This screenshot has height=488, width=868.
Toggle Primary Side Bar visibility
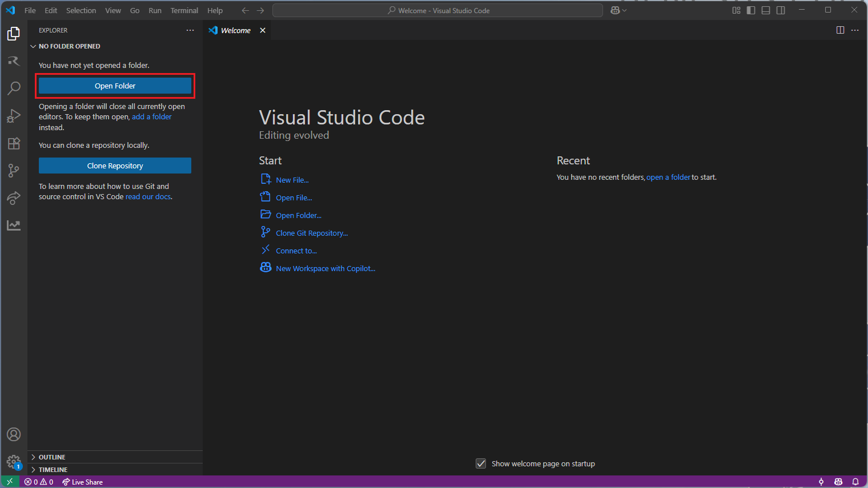pos(751,10)
